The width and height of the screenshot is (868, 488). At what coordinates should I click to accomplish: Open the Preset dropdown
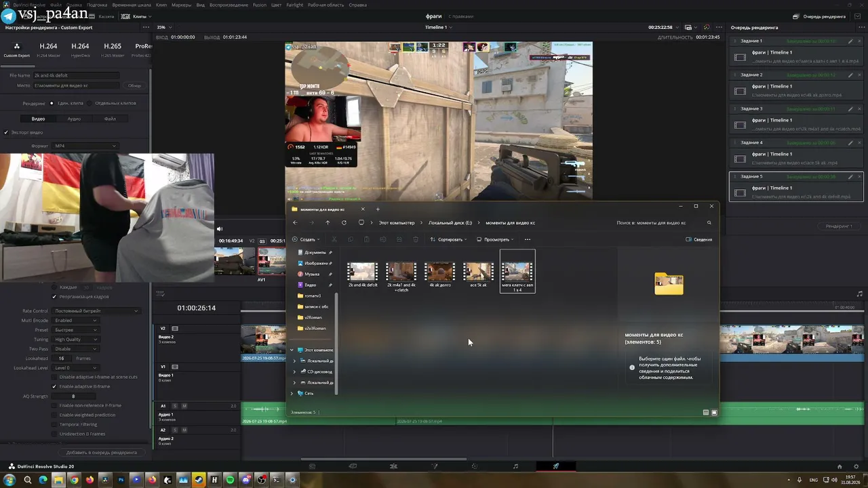point(75,329)
